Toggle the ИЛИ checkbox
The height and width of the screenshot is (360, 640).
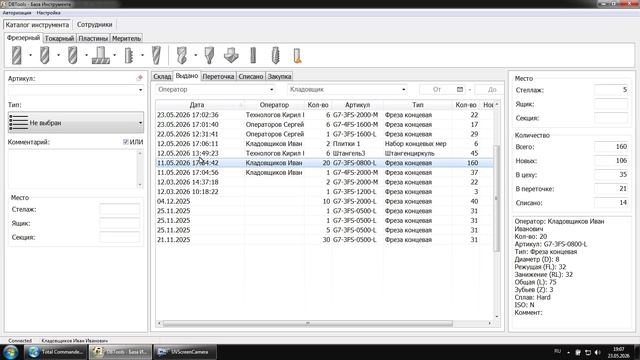(125, 142)
